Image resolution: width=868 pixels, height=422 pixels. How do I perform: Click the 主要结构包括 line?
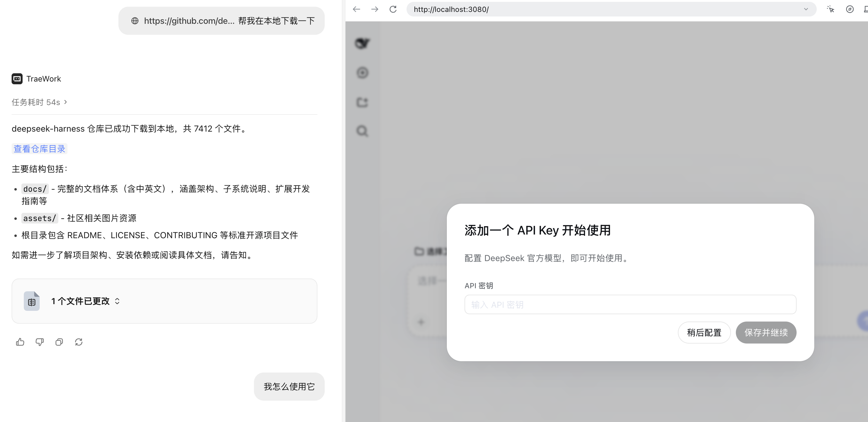click(x=39, y=169)
